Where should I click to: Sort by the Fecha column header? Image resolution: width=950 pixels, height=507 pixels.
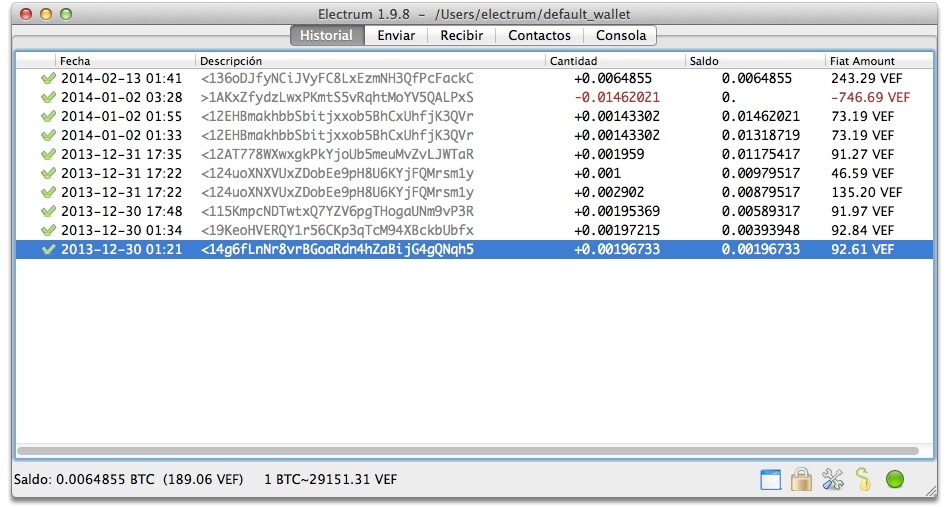coord(126,61)
